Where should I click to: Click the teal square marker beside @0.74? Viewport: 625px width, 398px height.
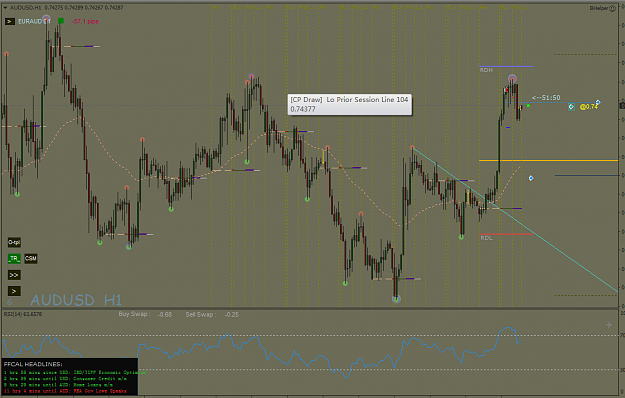click(571, 107)
